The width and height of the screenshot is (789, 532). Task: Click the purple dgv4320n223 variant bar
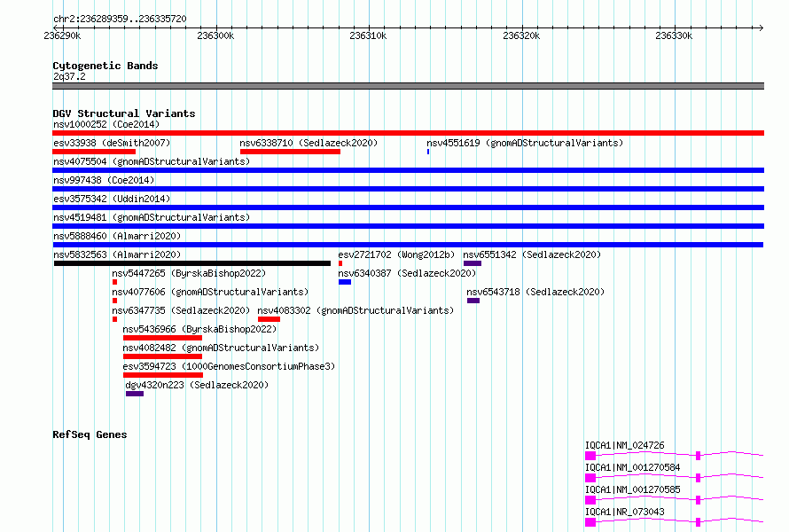pos(135,394)
